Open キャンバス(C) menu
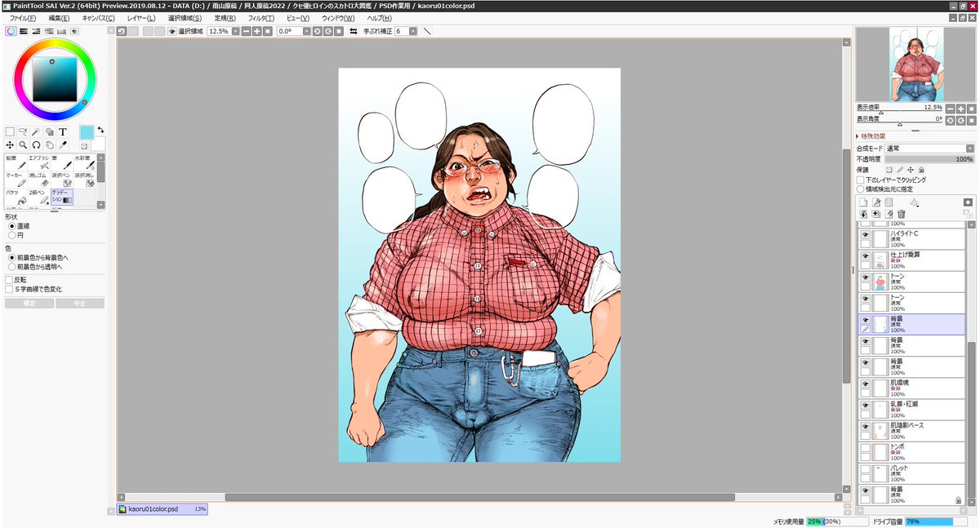This screenshot has width=980, height=528. point(99,18)
